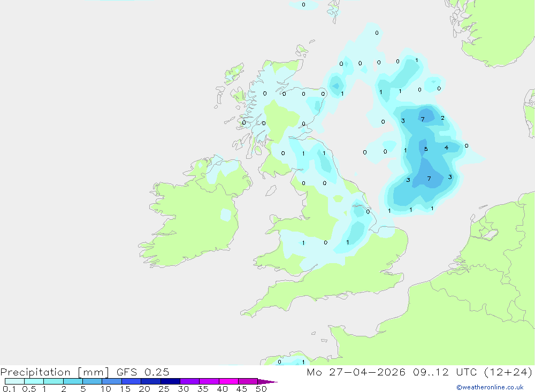Select the 20–25 mm legend color swatch
The height and width of the screenshot is (392, 535).
150,381
